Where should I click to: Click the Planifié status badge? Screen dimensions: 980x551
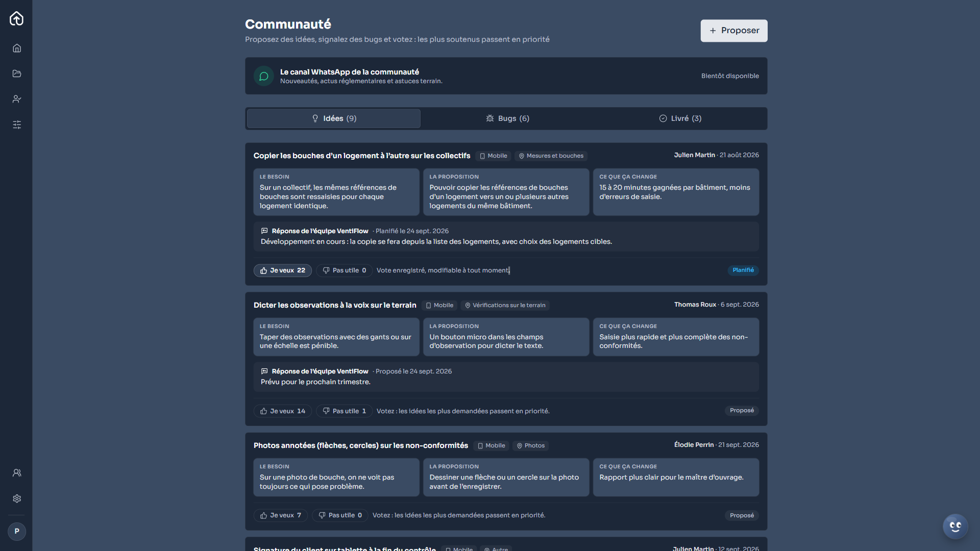pyautogui.click(x=743, y=270)
